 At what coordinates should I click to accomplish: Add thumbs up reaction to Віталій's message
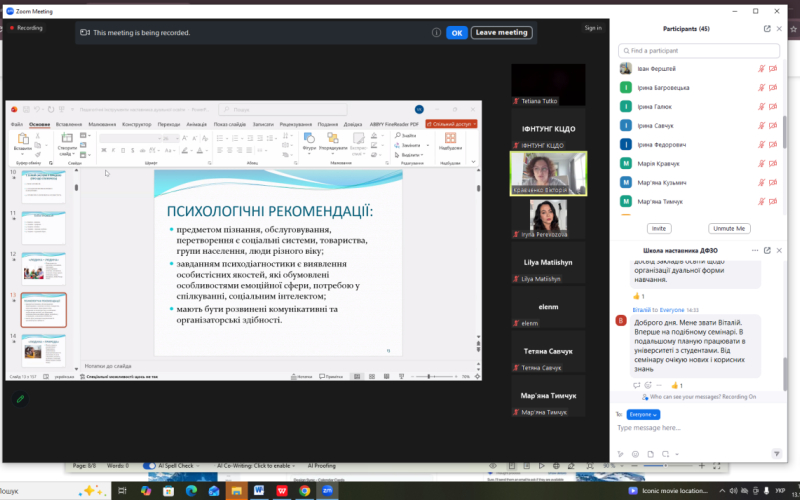tap(677, 385)
